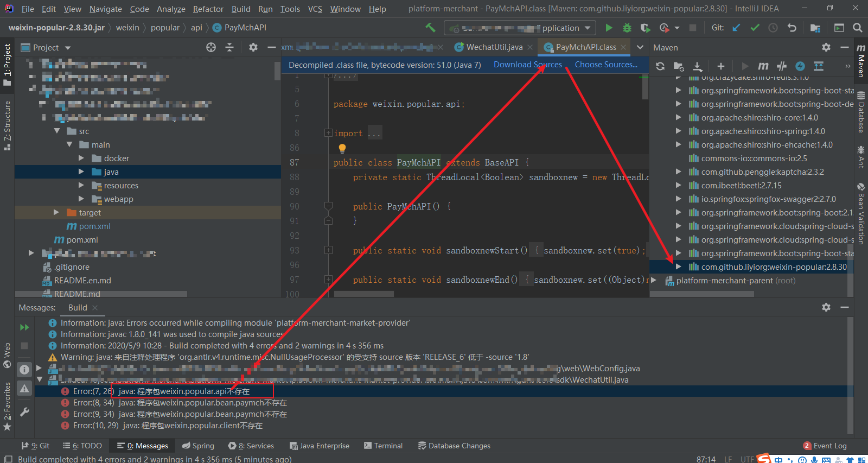Image resolution: width=868 pixels, height=463 pixels.
Task: Collapse the src folder
Action: [57, 131]
